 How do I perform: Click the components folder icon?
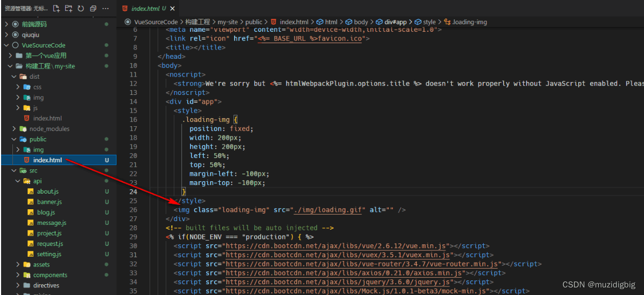tap(26, 275)
